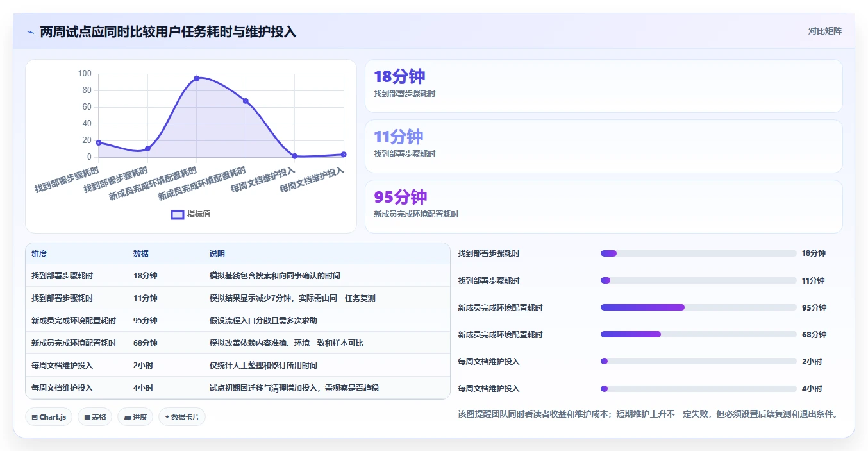The height and width of the screenshot is (451, 868).
Task: Open the 对比矩阵 label in the header
Action: tap(824, 31)
